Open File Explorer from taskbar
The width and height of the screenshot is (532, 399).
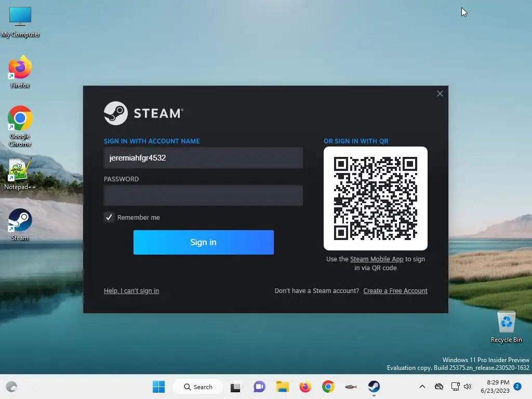pos(282,387)
